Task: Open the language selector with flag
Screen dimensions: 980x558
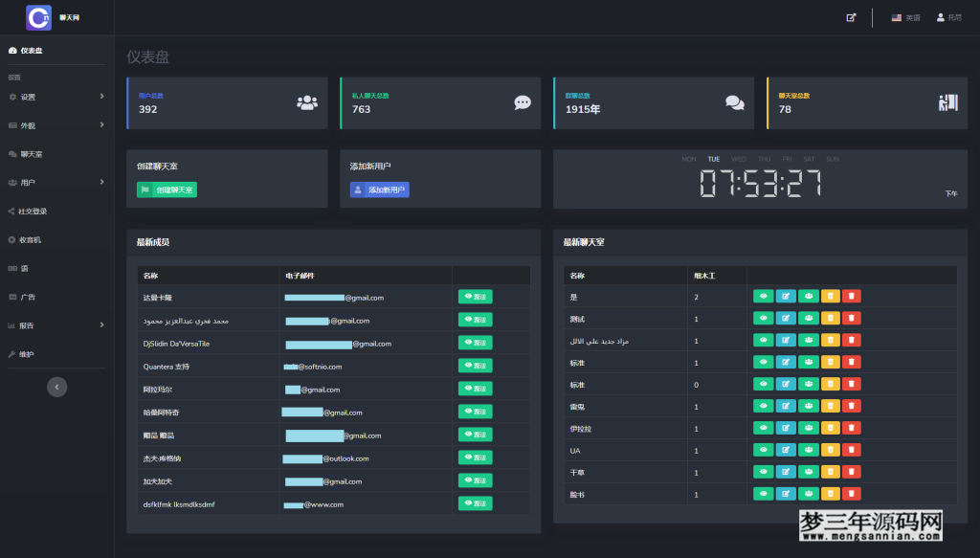Action: click(905, 17)
